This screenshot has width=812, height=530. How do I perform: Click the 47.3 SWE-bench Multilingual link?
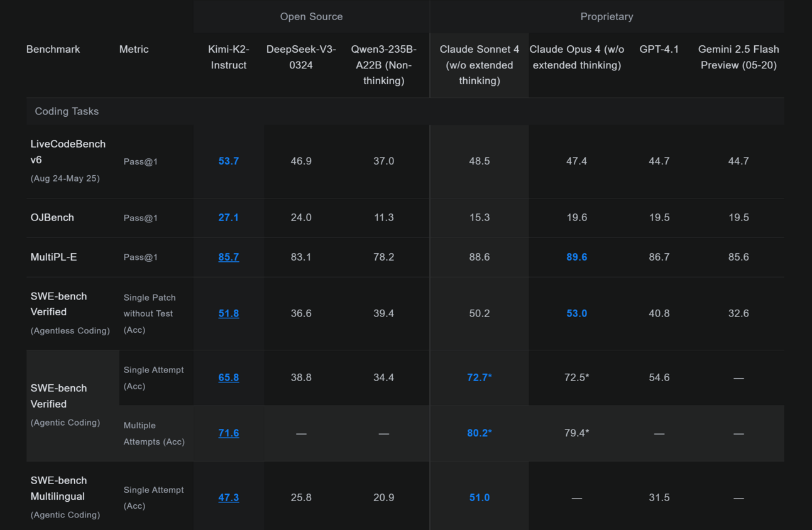coord(229,497)
